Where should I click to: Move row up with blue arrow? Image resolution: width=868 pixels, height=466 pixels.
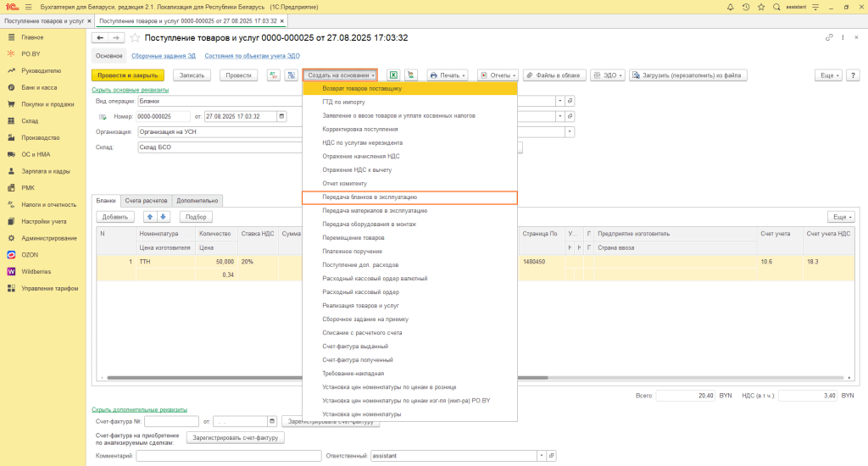[150, 217]
